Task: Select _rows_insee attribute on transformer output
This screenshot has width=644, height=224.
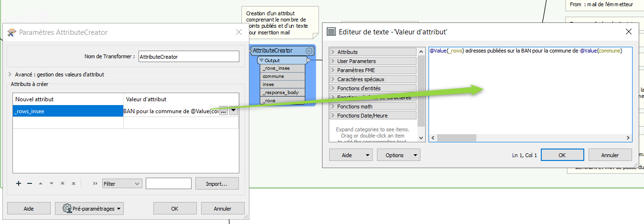Action: [283, 68]
